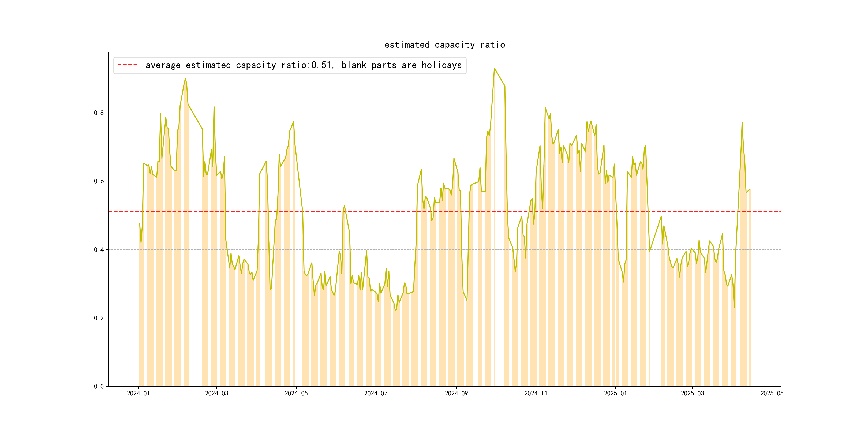Viewport: 868px width, 434px height.
Task: Click the red dashed sample in legend
Action: click(127, 65)
